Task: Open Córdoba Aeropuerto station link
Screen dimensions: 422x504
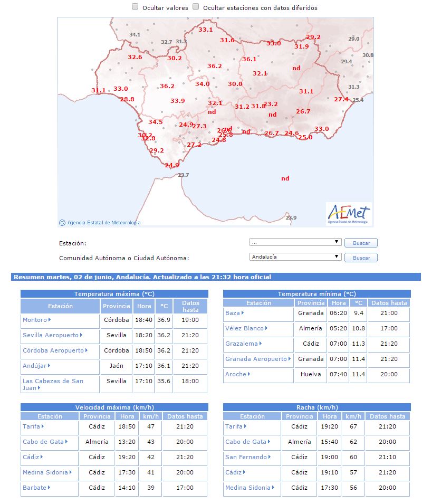Action: pos(53,350)
